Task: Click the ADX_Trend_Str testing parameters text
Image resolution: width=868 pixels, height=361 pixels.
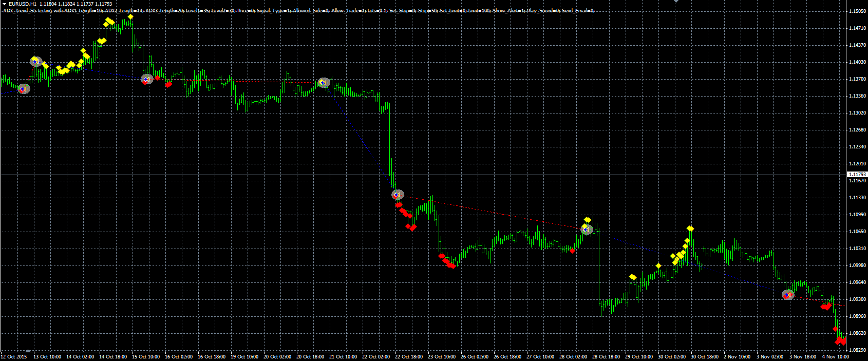Action: [x=299, y=10]
